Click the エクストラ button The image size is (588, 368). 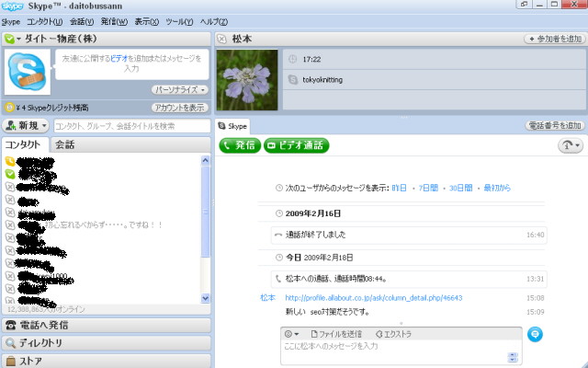[x=393, y=334]
